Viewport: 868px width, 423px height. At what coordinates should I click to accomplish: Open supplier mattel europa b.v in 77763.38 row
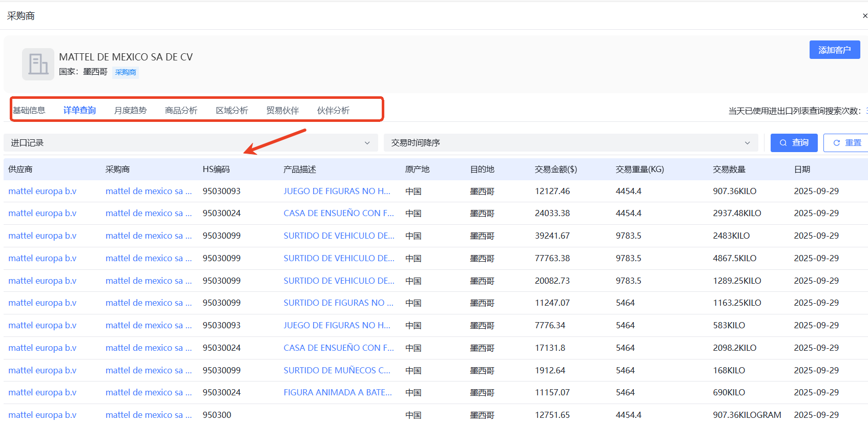[43, 258]
